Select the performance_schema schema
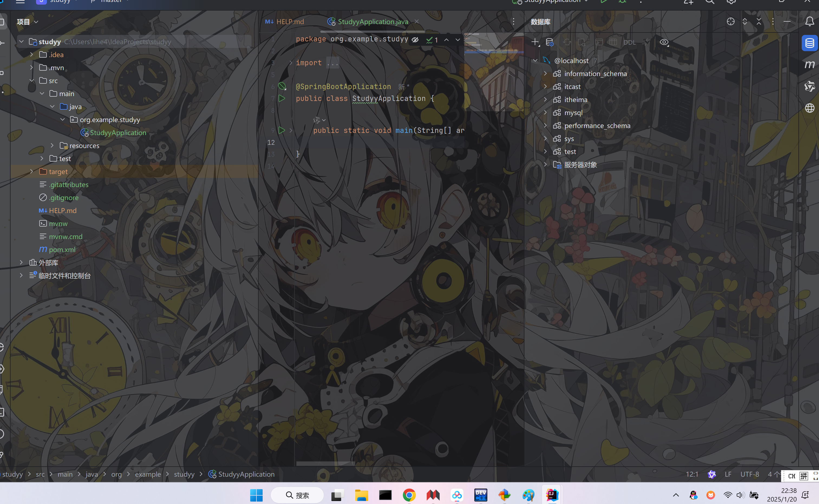The width and height of the screenshot is (819, 504). 597,125
